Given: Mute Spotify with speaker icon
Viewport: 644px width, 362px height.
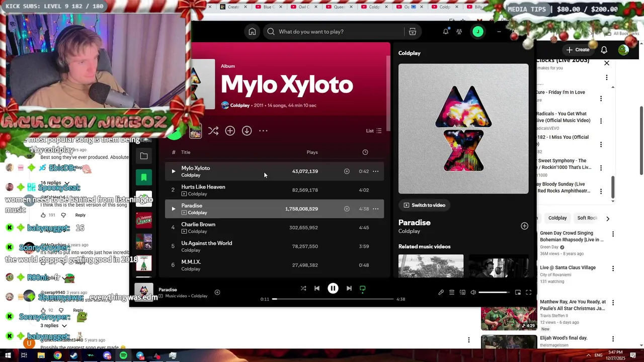Looking at the screenshot, I should (x=473, y=293).
